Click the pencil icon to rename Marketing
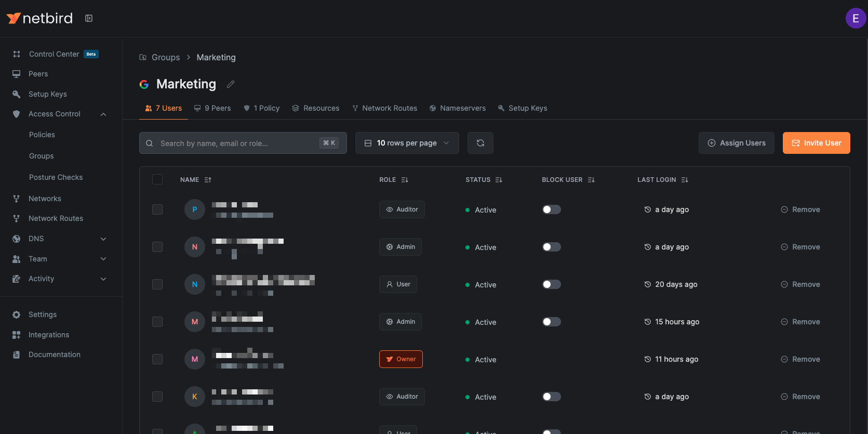The width and height of the screenshot is (868, 434). 231,84
